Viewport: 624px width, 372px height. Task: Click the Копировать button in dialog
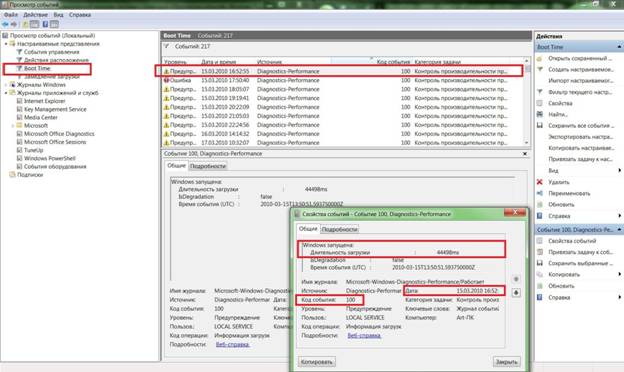316,362
